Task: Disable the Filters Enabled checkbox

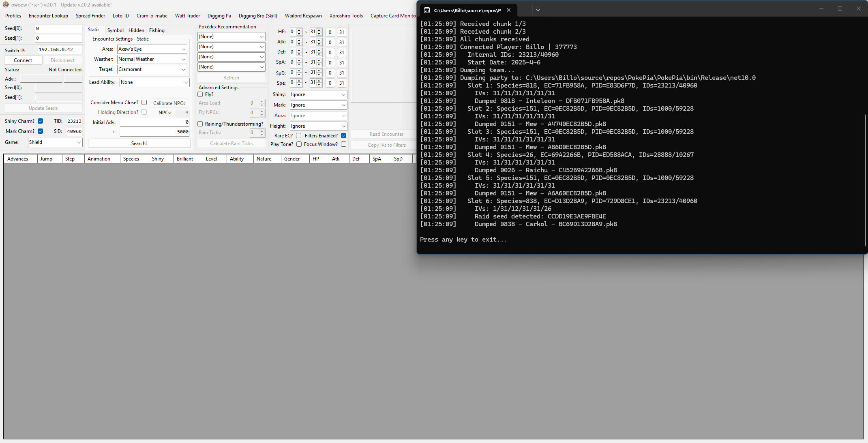Action: tap(344, 136)
